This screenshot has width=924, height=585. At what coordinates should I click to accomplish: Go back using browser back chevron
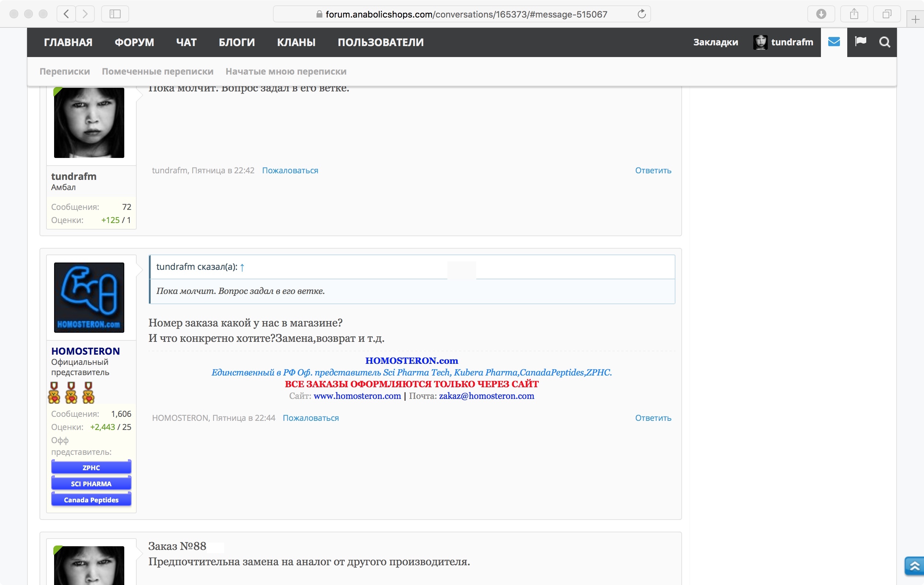[x=66, y=14]
